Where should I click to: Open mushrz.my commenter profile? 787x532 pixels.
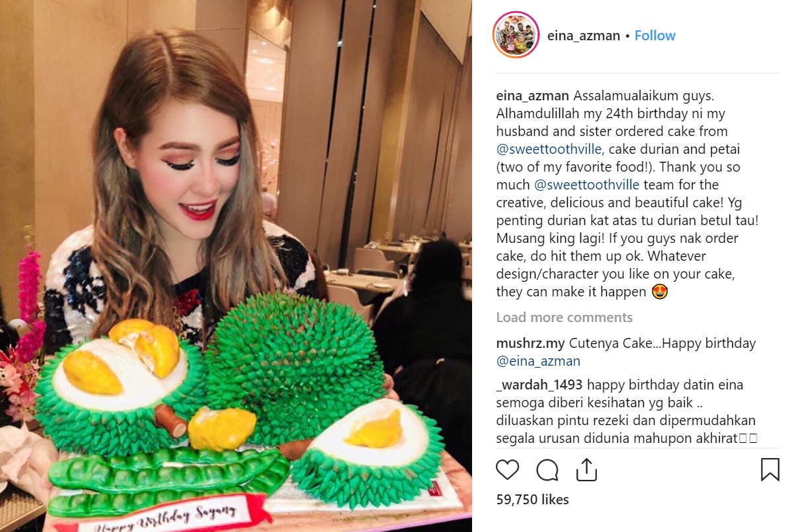click(x=530, y=343)
